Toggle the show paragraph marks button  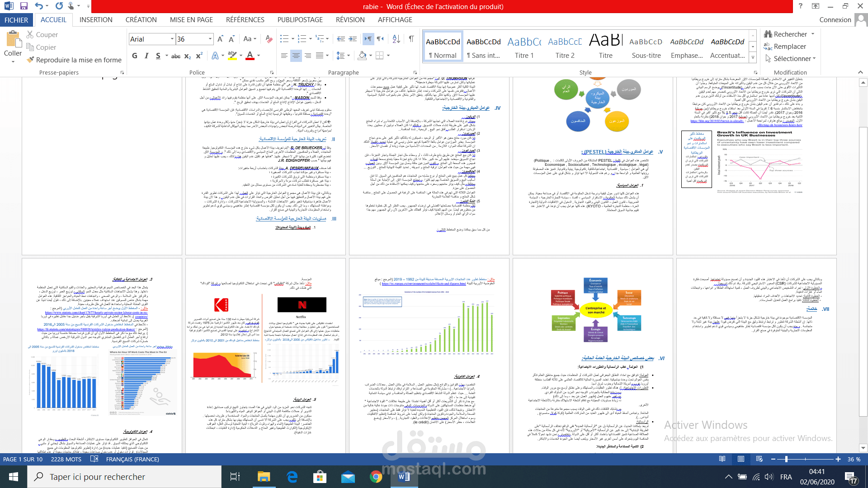[411, 39]
